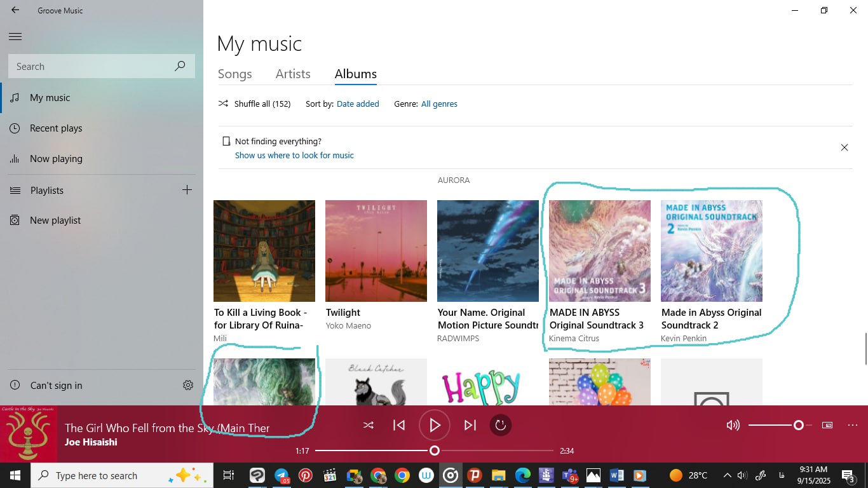Skip to the next track
Image resolution: width=868 pixels, height=488 pixels.
pos(470,425)
